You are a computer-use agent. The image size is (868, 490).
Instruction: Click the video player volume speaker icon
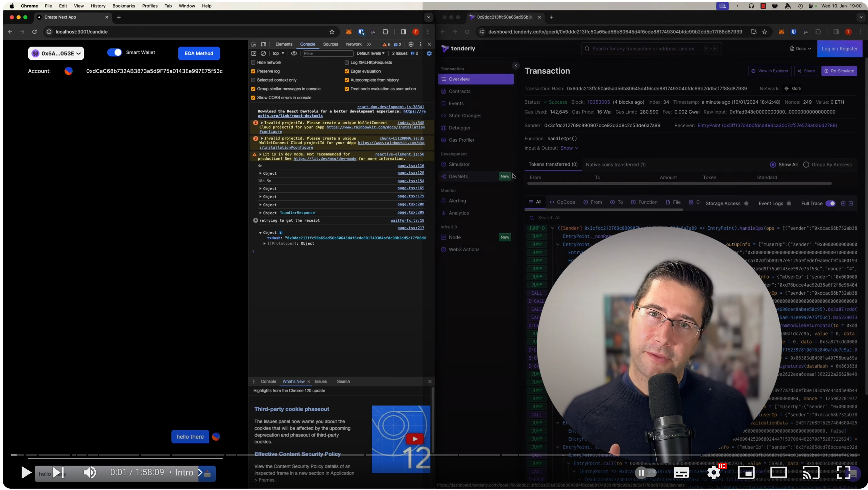click(90, 472)
